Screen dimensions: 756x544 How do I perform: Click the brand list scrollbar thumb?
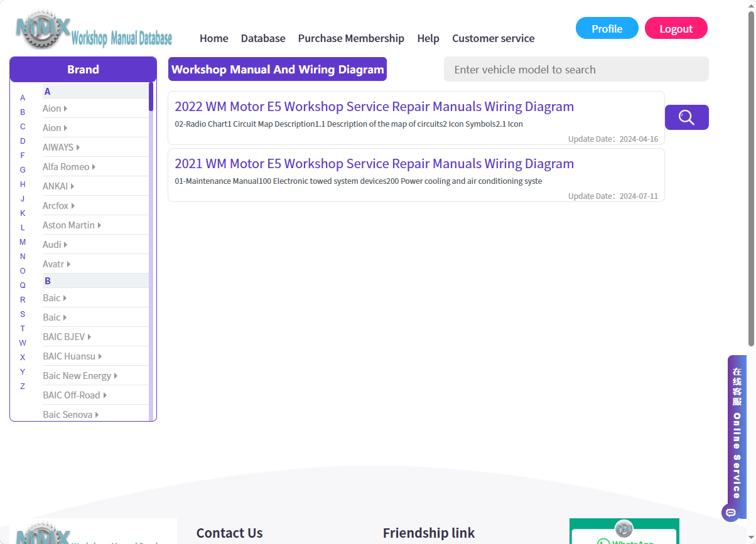(x=151, y=97)
